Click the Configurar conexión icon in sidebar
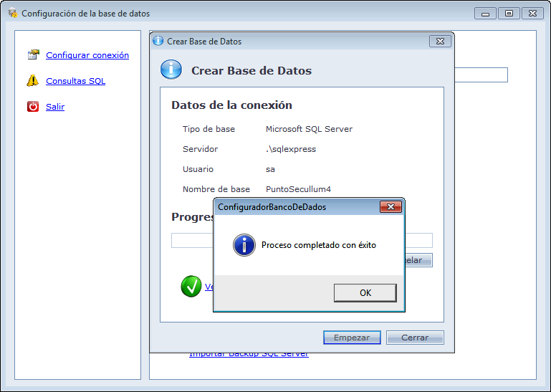551x392 pixels. [33, 55]
